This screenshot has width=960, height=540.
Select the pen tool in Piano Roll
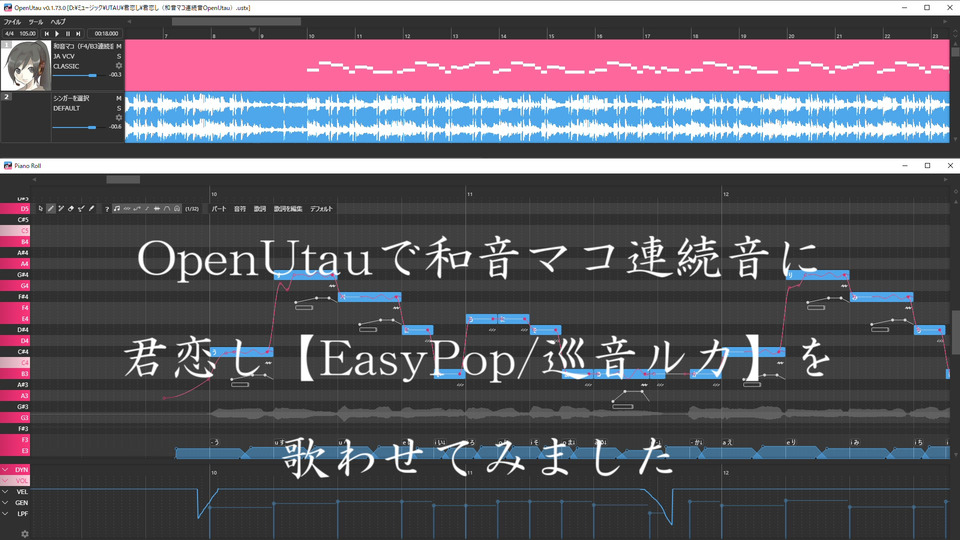(x=51, y=209)
